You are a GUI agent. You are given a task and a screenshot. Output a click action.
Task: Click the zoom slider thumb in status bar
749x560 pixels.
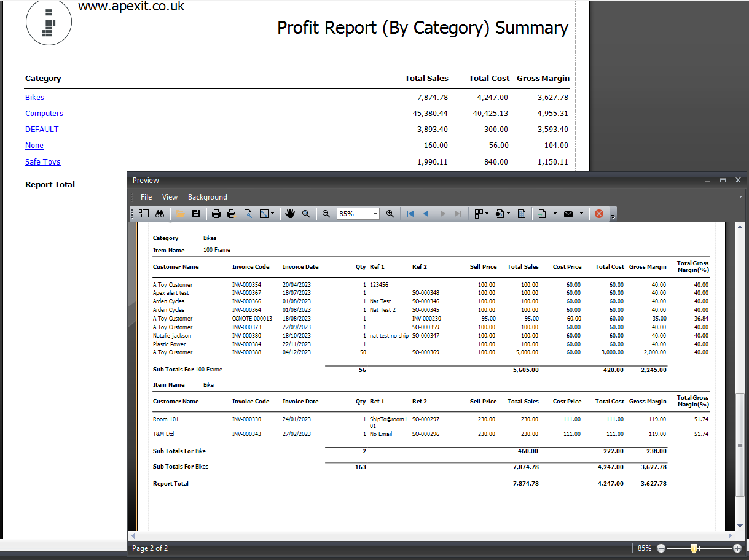tap(694, 548)
